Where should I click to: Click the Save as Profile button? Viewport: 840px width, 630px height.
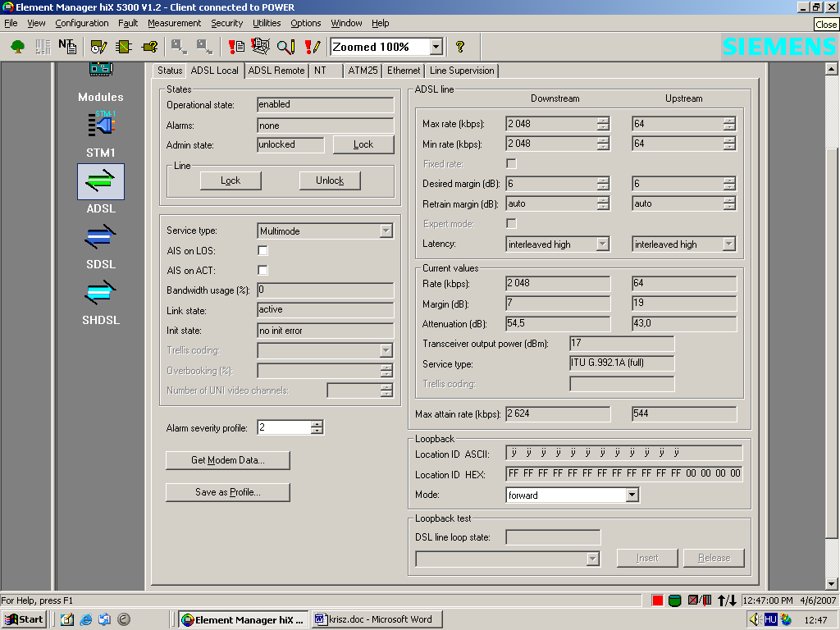(228, 492)
